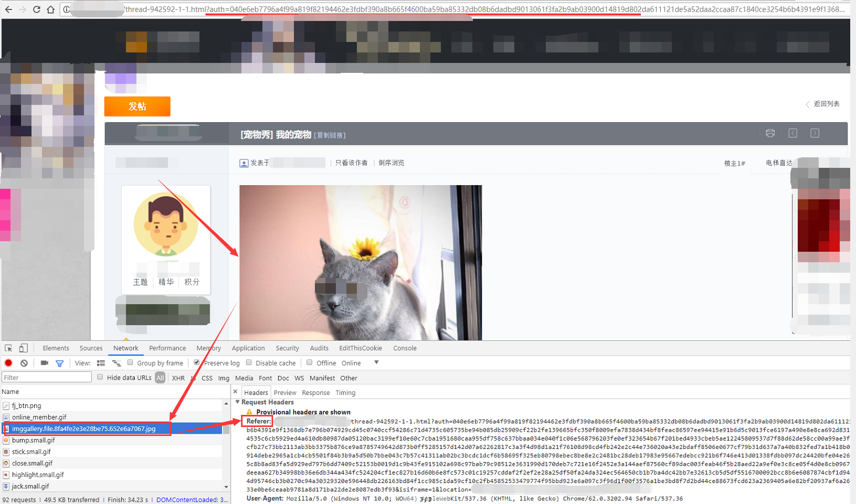Enable the Group by frame checkbox
The width and height of the screenshot is (856, 504).
tap(130, 362)
